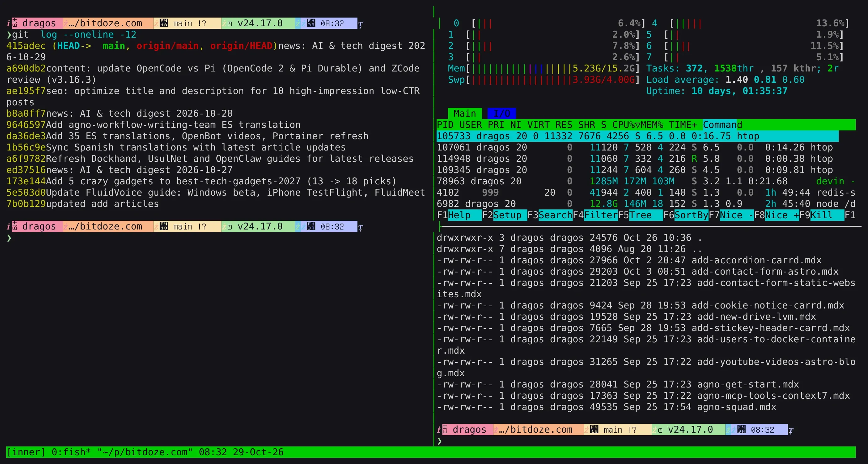The width and height of the screenshot is (868, 464).
Task: Switch to the htop Main tab
Action: click(465, 113)
